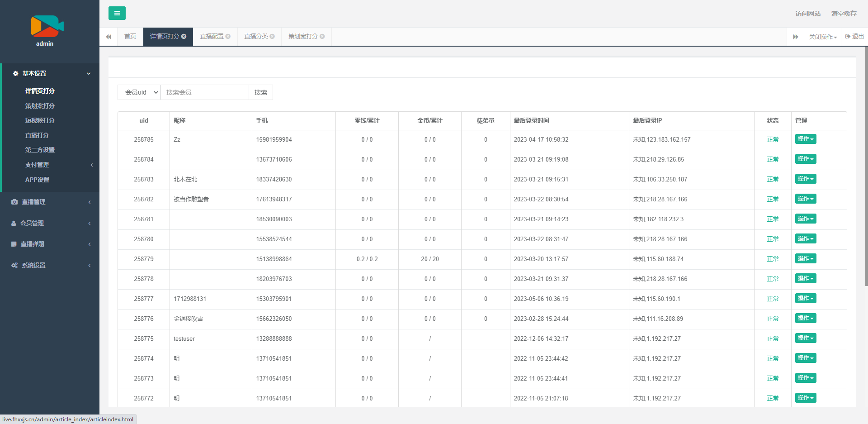Toggle the sidebar with the hamburger menu button
This screenshot has width=868, height=424.
coord(117,13)
